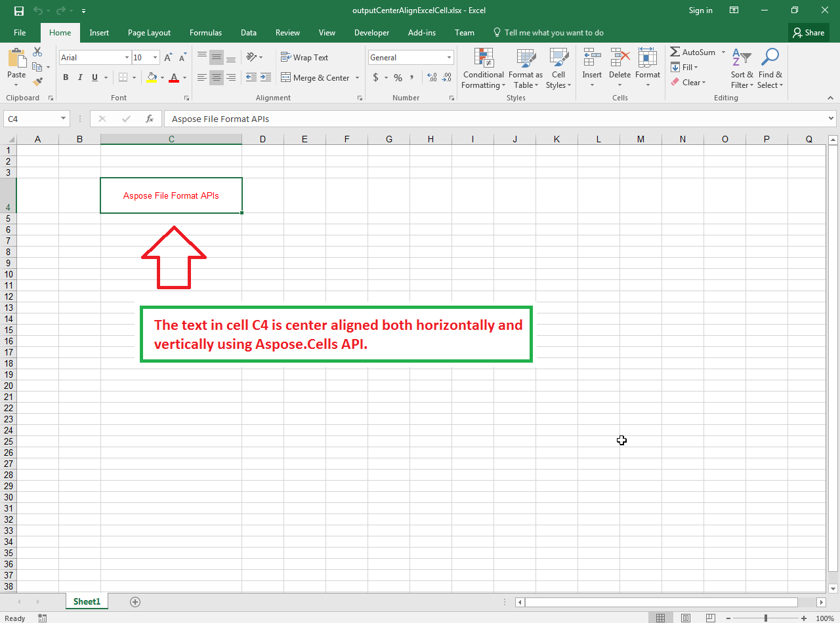This screenshot has width=840, height=623.
Task: Switch to the Review tab
Action: pos(287,33)
